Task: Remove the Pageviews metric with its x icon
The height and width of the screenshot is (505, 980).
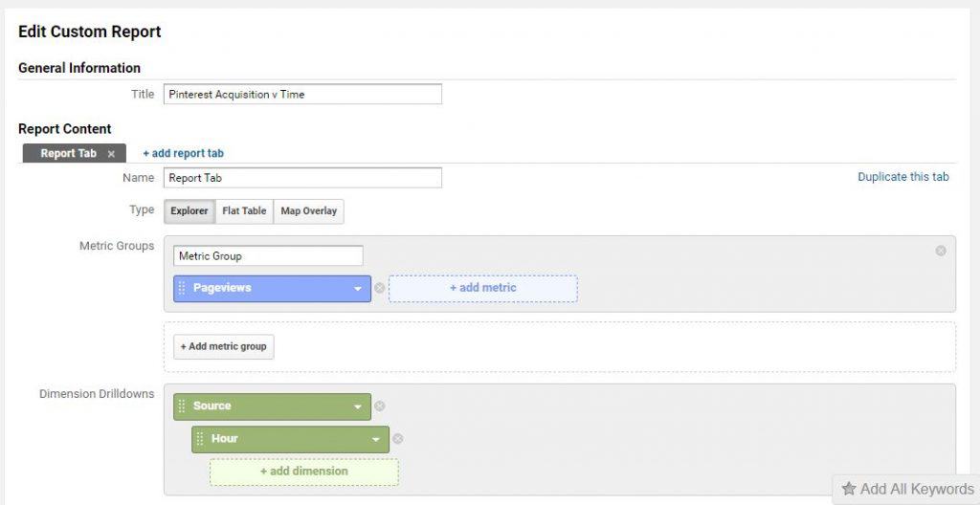Action: pos(380,288)
